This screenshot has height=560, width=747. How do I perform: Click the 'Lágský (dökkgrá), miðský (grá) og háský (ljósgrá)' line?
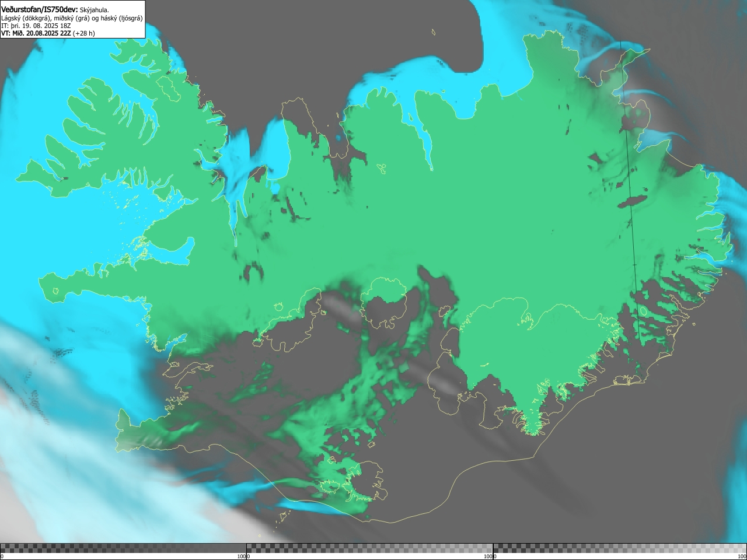(72, 18)
